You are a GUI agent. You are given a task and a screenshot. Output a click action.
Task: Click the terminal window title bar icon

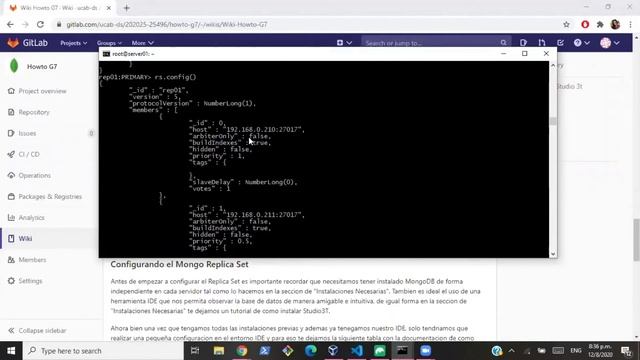(x=106, y=53)
